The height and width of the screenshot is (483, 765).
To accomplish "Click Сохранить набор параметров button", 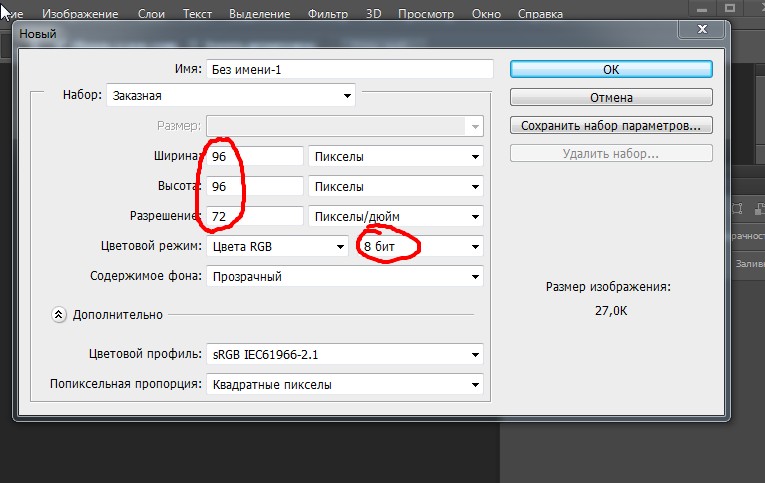I will tap(610, 126).
